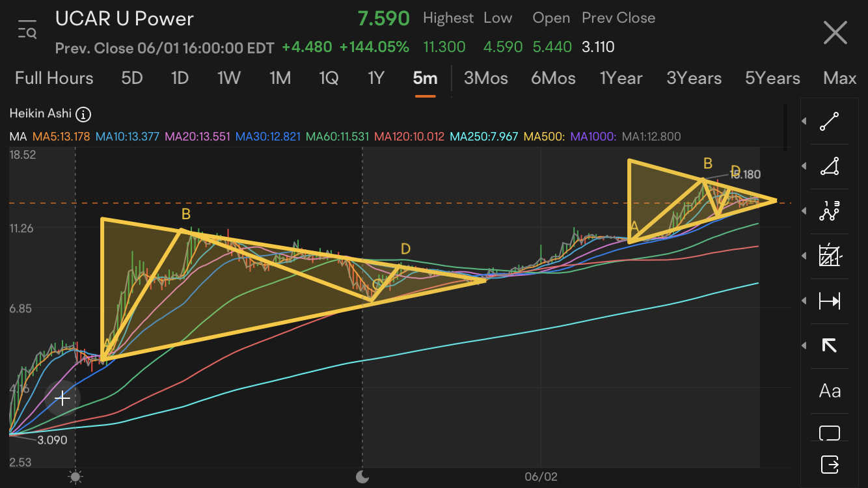This screenshot has width=868, height=488.
Task: Select the horizontal range measure tool
Action: coord(829,301)
